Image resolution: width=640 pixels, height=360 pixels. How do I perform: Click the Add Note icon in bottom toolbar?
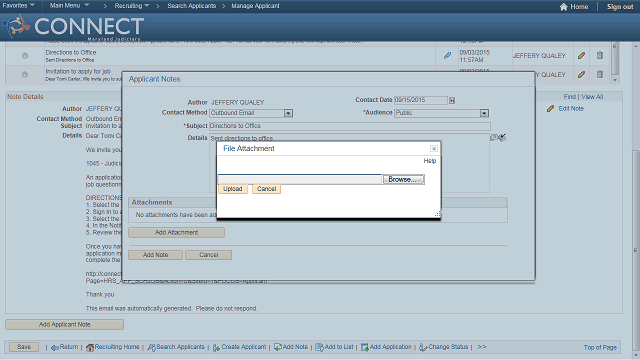pyautogui.click(x=278, y=347)
